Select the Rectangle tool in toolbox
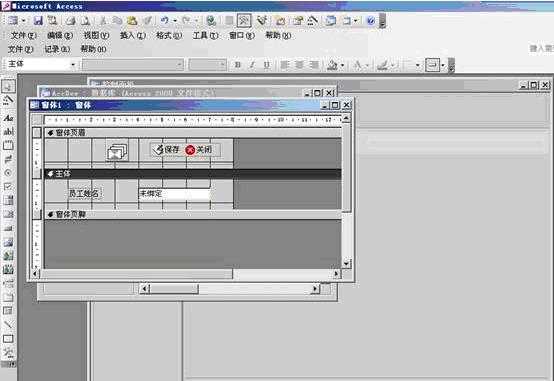Screen dimensions: 554x381 (8, 339)
